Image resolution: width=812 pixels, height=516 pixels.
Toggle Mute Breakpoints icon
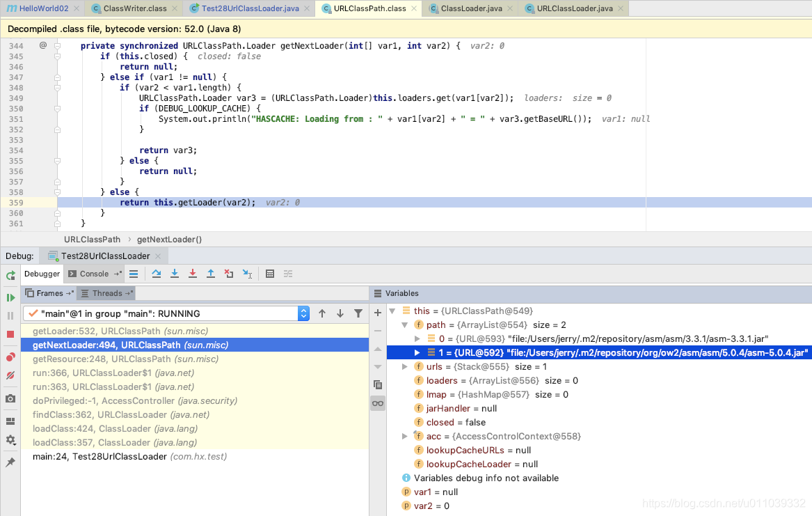[x=10, y=377]
